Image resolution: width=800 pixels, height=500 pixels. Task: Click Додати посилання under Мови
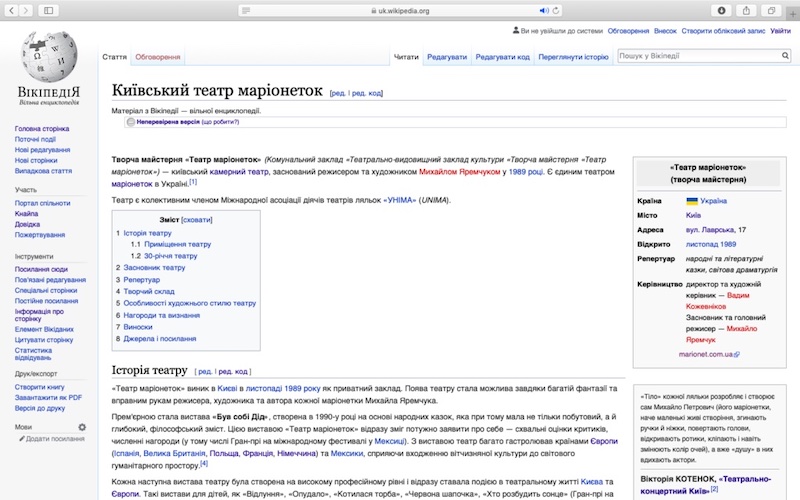point(55,439)
